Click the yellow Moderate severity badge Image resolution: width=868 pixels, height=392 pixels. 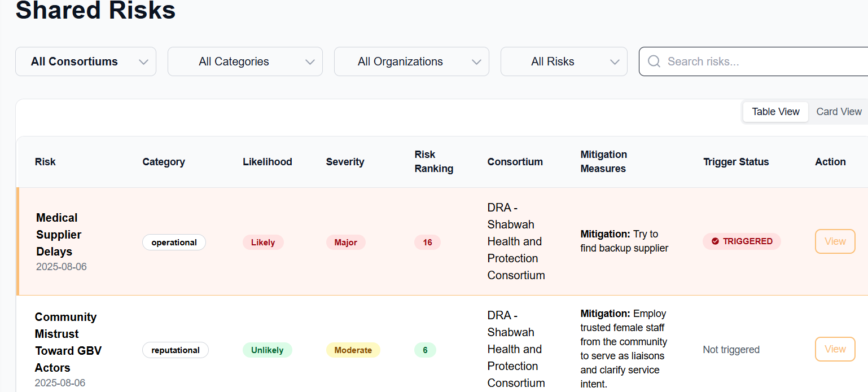353,350
